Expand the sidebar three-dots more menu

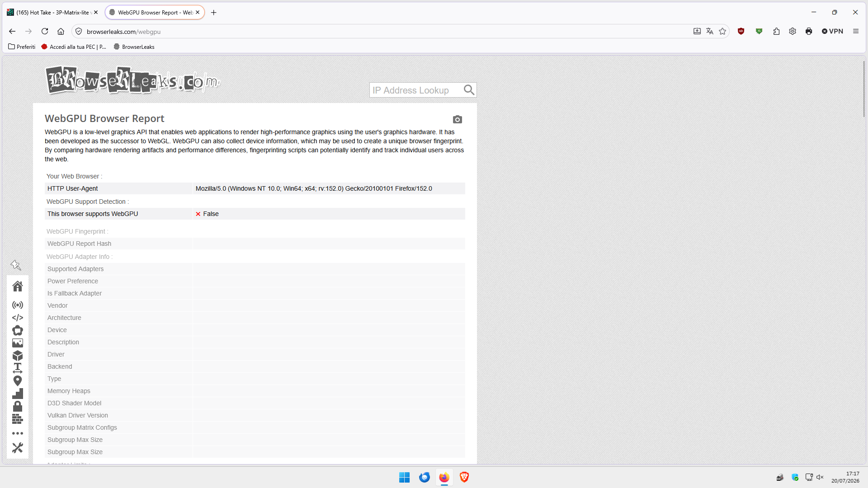coord(18,433)
